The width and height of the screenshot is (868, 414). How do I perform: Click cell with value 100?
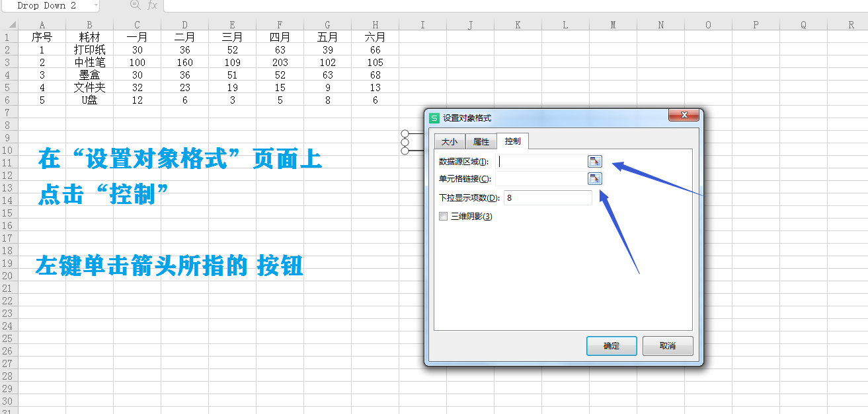click(x=137, y=62)
